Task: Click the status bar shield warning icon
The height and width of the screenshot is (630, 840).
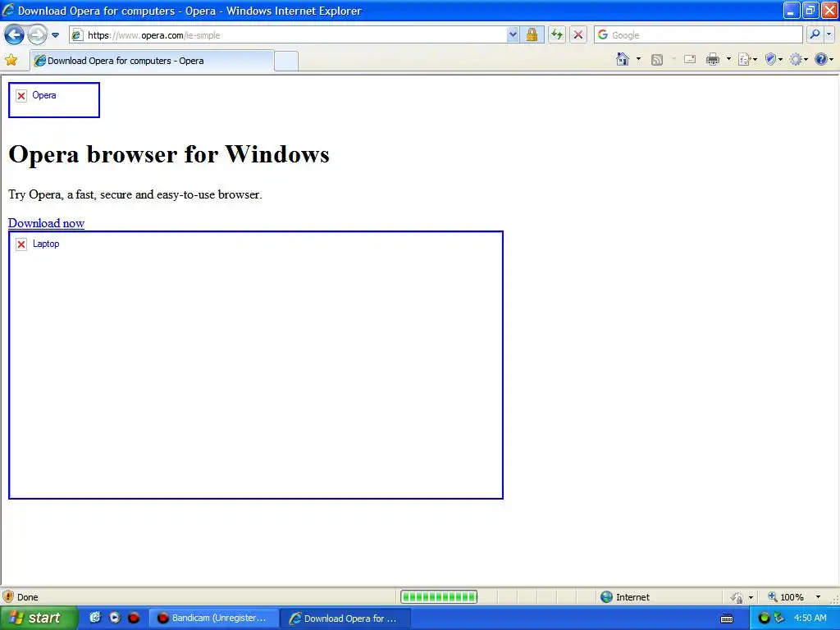Action: point(8,597)
